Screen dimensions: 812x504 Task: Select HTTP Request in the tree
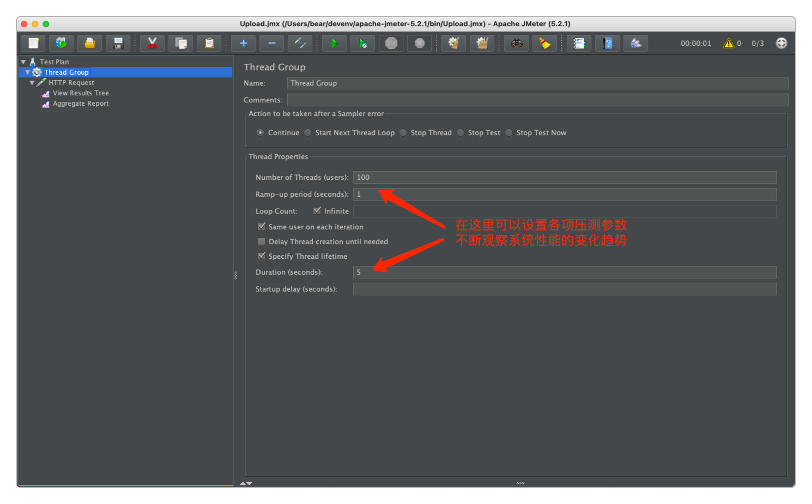click(x=71, y=82)
